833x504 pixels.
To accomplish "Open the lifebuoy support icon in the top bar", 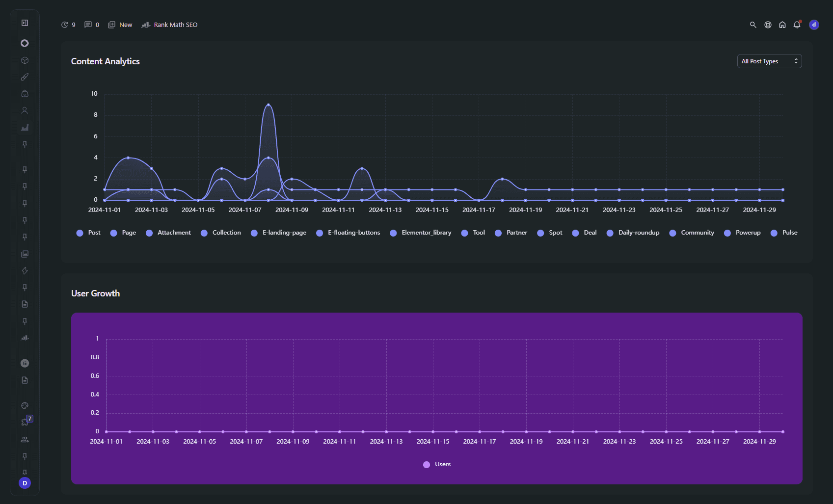I will tap(768, 25).
